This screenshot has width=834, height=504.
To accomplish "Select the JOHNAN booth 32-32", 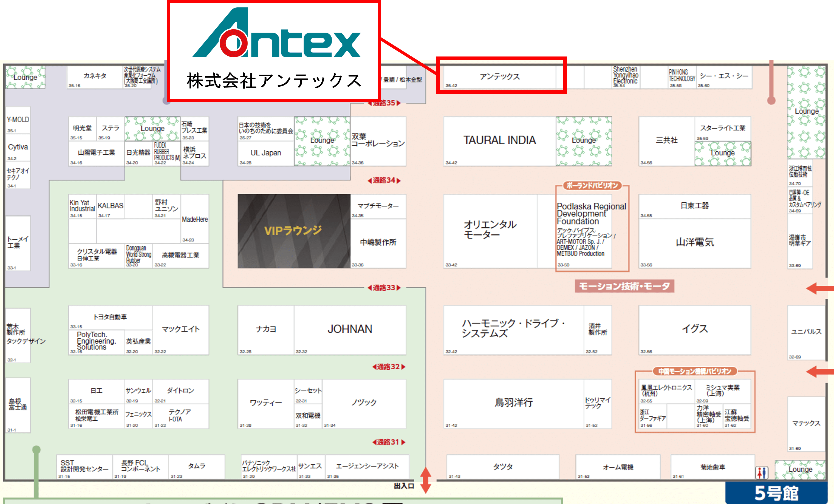I will click(350, 329).
